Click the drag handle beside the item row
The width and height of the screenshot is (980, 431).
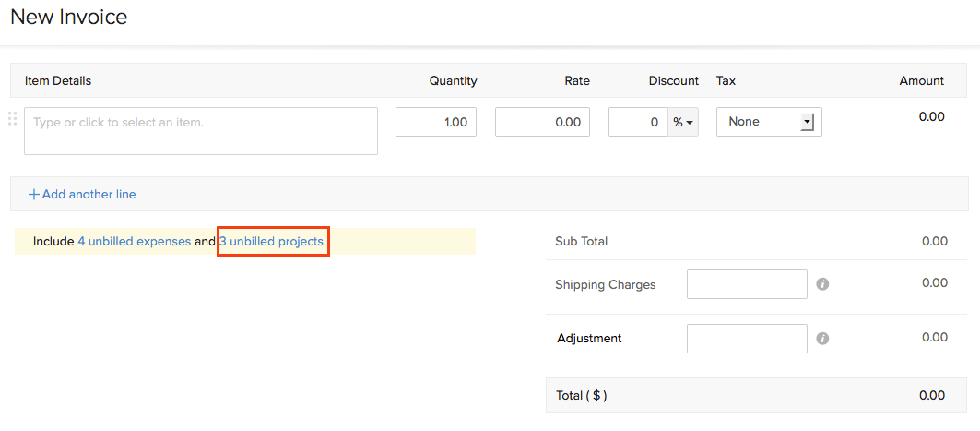coord(12,119)
